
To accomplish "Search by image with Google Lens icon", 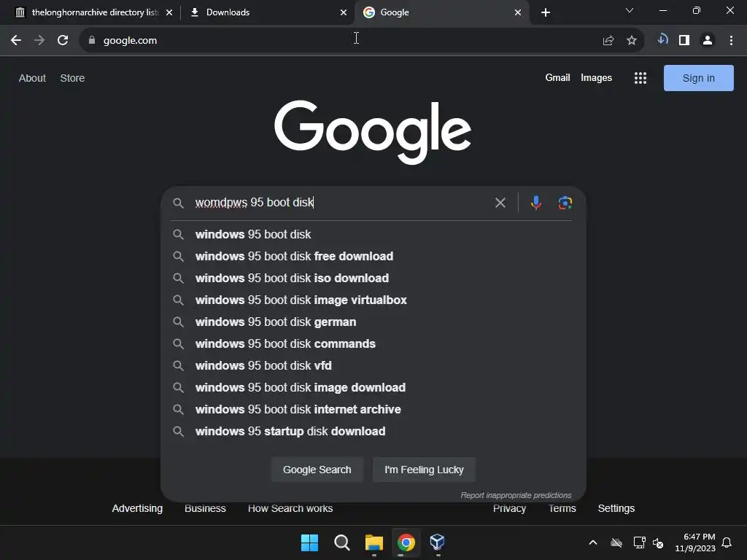I will click(x=565, y=203).
